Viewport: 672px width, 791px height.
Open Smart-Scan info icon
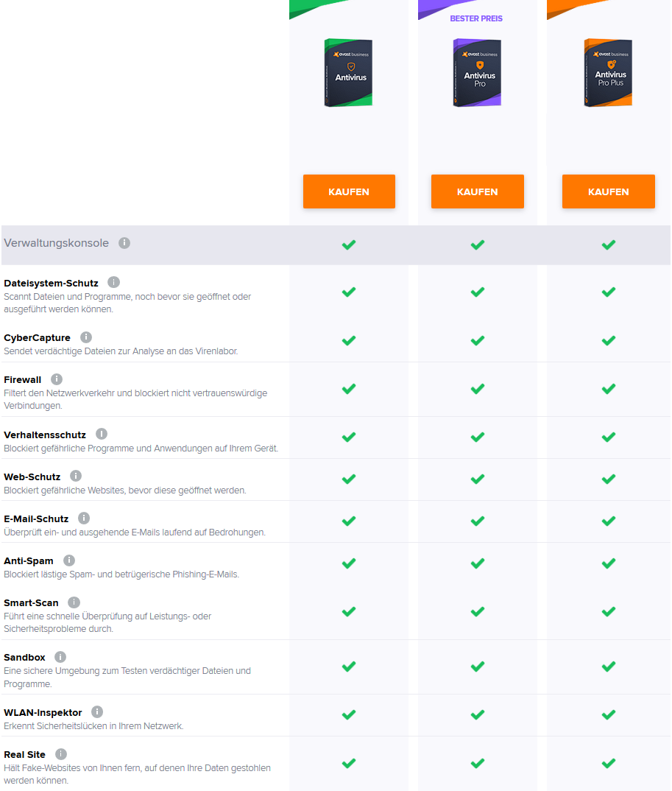74,602
